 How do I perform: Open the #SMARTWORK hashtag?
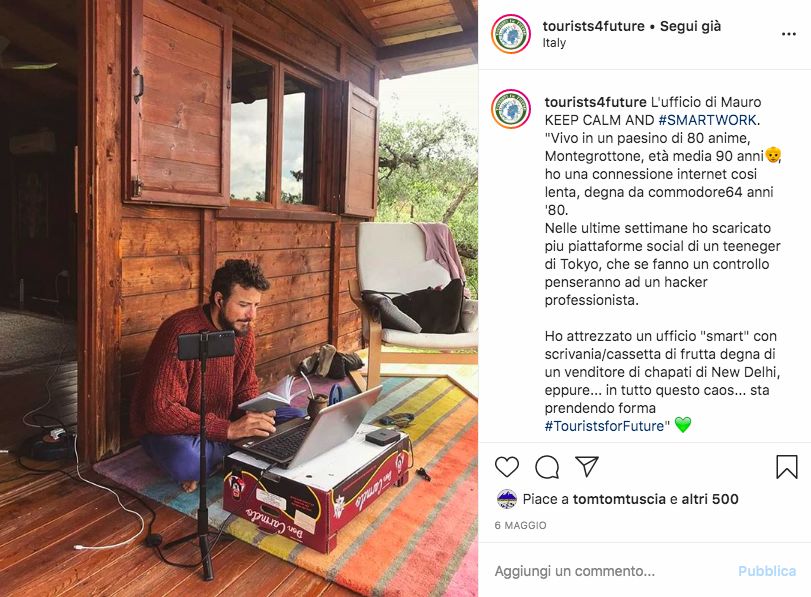click(707, 120)
